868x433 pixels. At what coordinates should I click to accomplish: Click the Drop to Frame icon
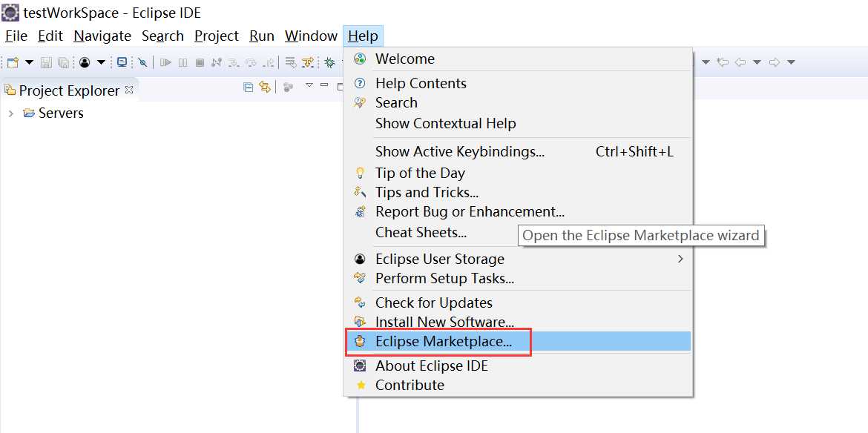(291, 62)
